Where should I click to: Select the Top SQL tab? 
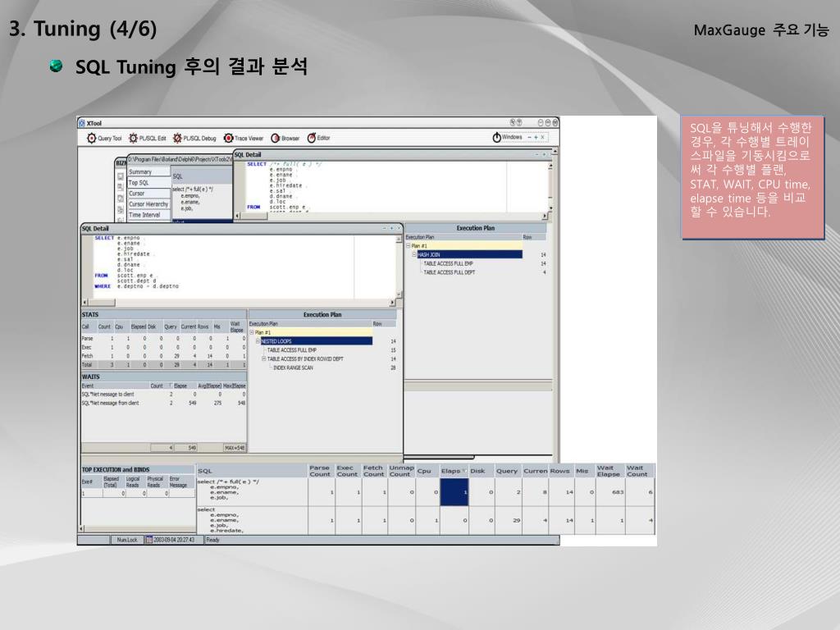coord(149,183)
